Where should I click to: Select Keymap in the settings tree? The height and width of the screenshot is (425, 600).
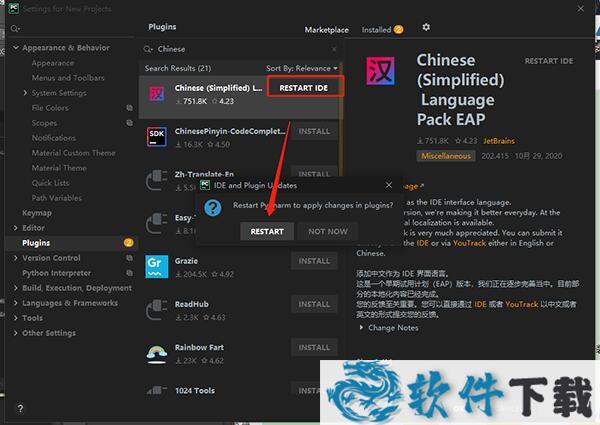[37, 213]
